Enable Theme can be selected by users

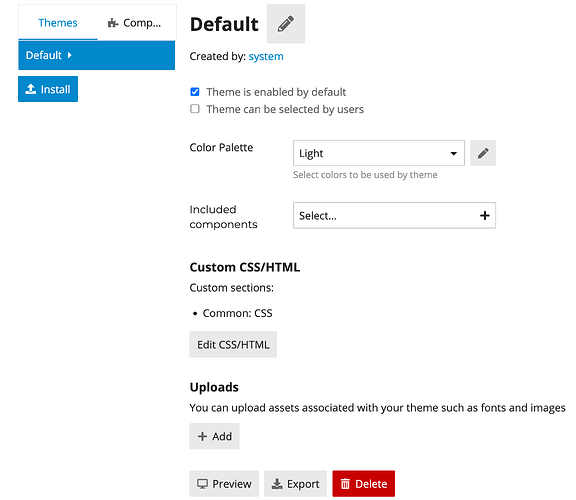point(195,109)
